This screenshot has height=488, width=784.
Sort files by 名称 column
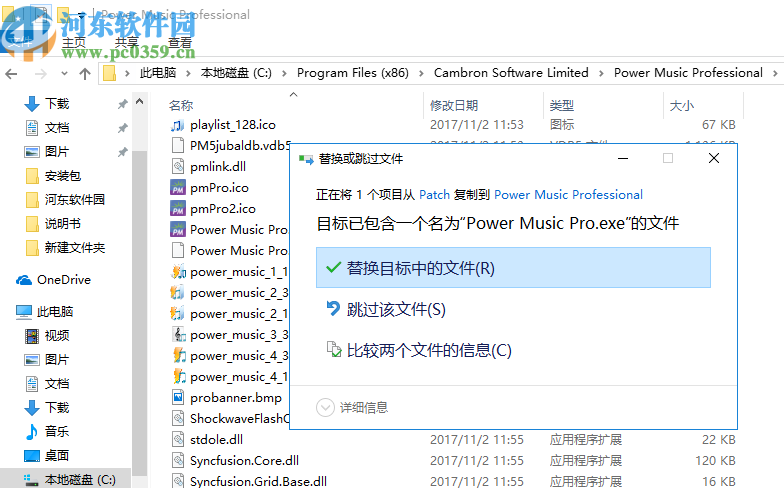[x=181, y=106]
